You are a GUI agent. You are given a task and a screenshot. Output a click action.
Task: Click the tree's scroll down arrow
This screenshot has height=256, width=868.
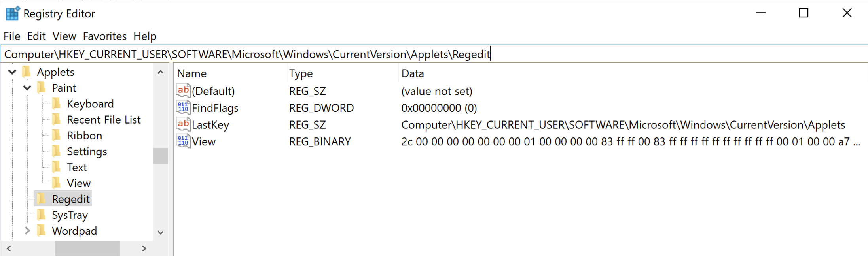point(161,232)
